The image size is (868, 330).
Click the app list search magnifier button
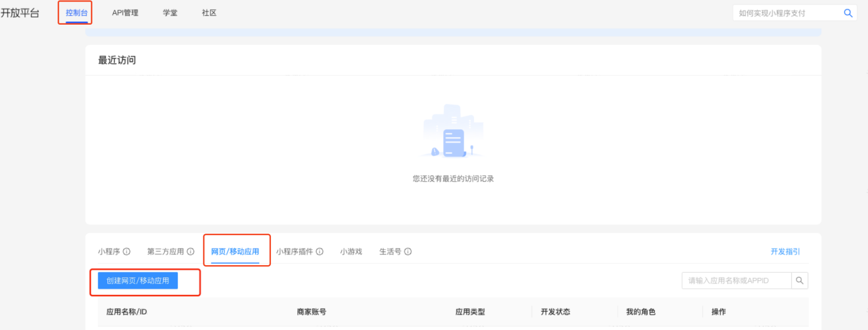pos(799,281)
